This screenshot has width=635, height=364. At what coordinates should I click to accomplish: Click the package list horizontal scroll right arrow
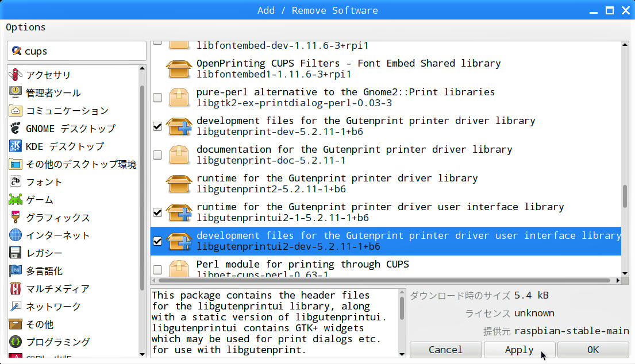point(618,280)
